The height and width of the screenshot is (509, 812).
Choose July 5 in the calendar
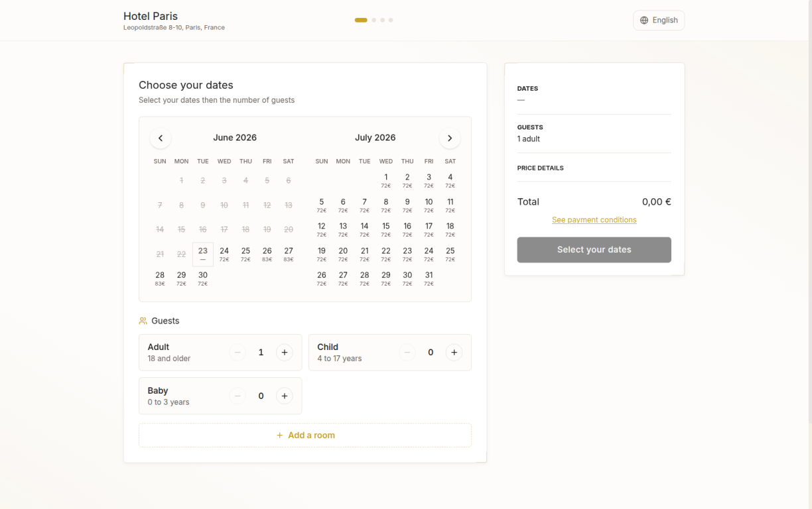pos(322,205)
